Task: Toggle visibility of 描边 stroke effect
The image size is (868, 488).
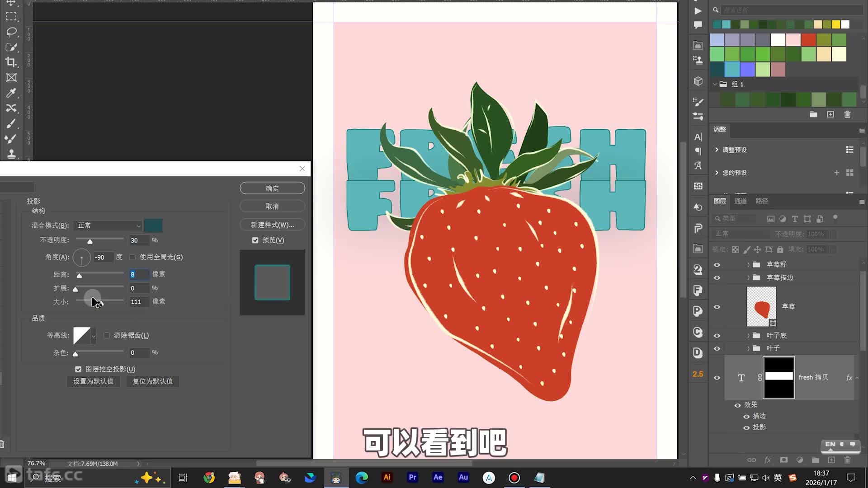Action: coord(746,416)
